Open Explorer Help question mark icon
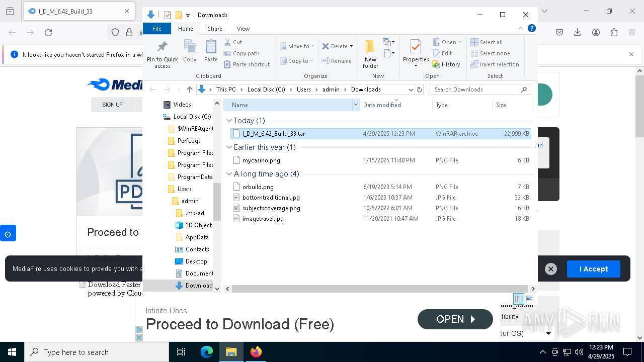 [x=531, y=28]
